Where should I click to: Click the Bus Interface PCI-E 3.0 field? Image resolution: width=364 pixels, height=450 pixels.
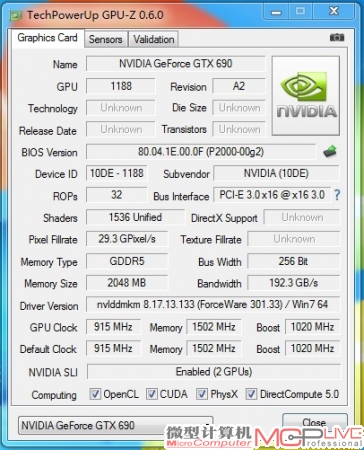coord(272,195)
